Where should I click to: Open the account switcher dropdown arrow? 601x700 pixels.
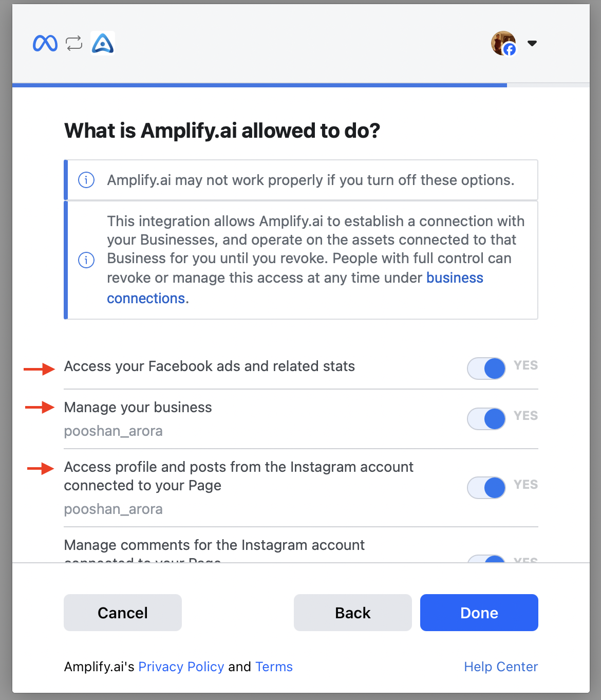click(532, 43)
